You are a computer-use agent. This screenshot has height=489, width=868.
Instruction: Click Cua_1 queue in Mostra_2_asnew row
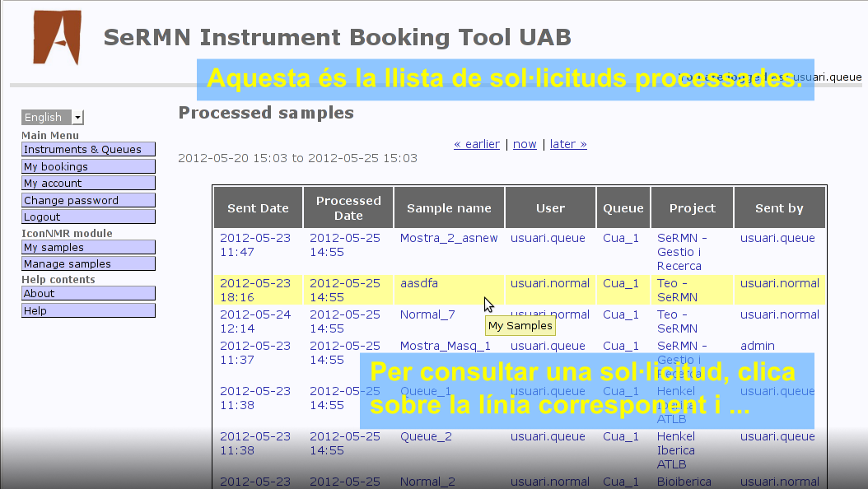point(621,239)
